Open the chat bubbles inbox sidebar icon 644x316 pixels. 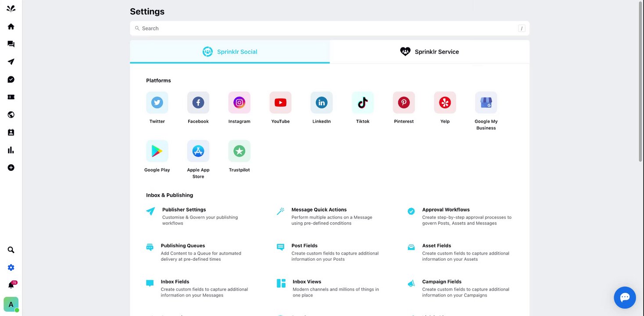(x=11, y=44)
